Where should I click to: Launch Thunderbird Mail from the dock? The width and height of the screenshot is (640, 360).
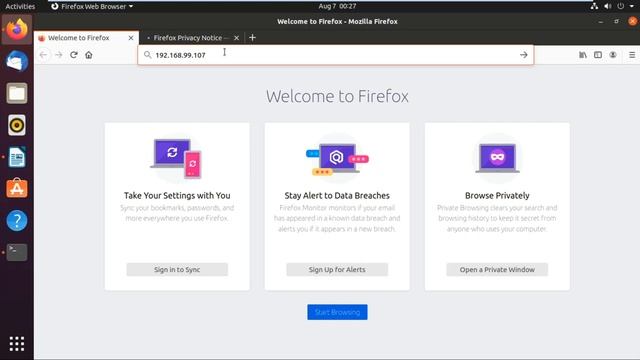(x=17, y=61)
